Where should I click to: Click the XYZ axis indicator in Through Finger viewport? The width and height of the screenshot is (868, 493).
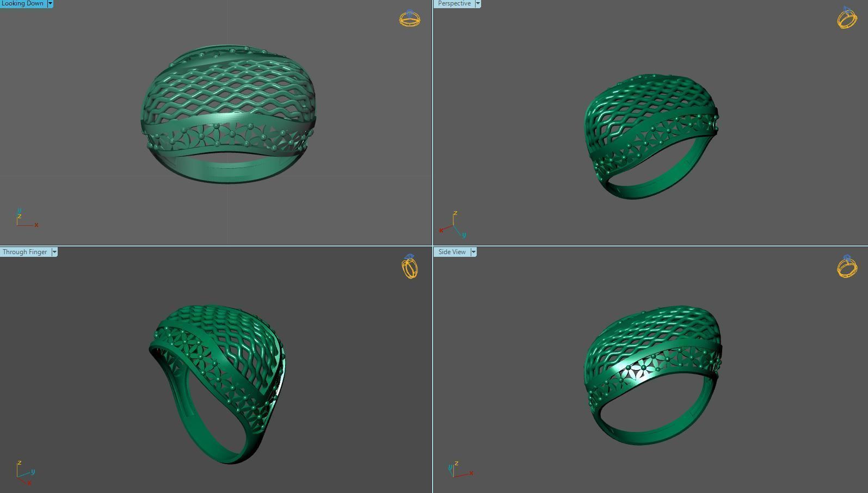tap(26, 473)
